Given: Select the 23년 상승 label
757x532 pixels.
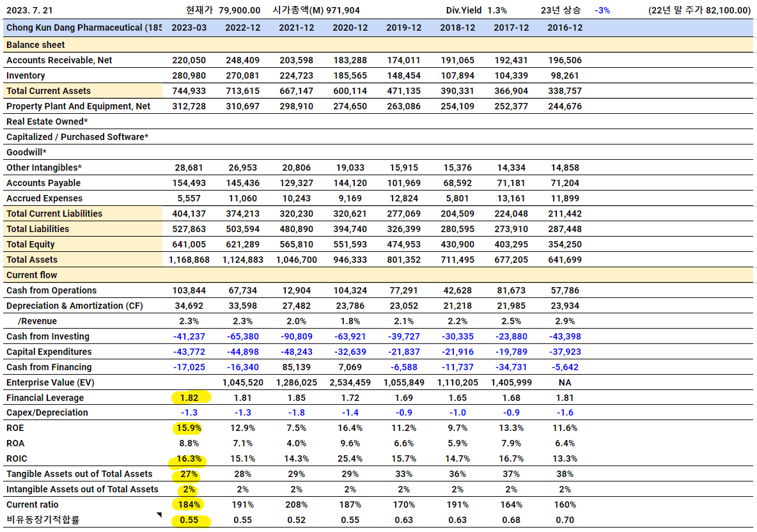Looking at the screenshot, I should [561, 10].
